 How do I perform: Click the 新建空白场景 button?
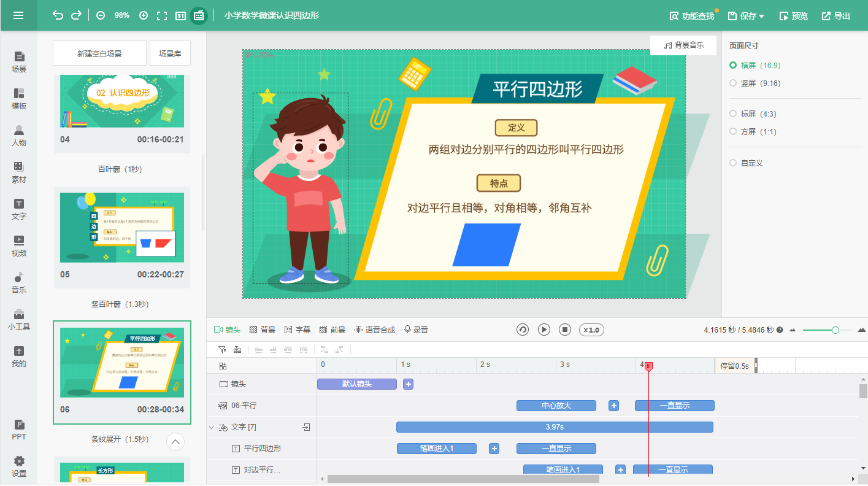[99, 53]
